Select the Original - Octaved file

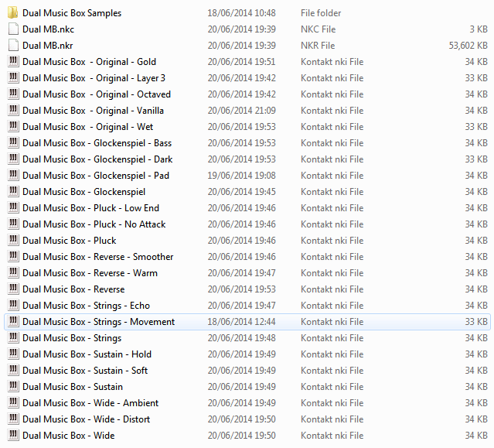(97, 94)
